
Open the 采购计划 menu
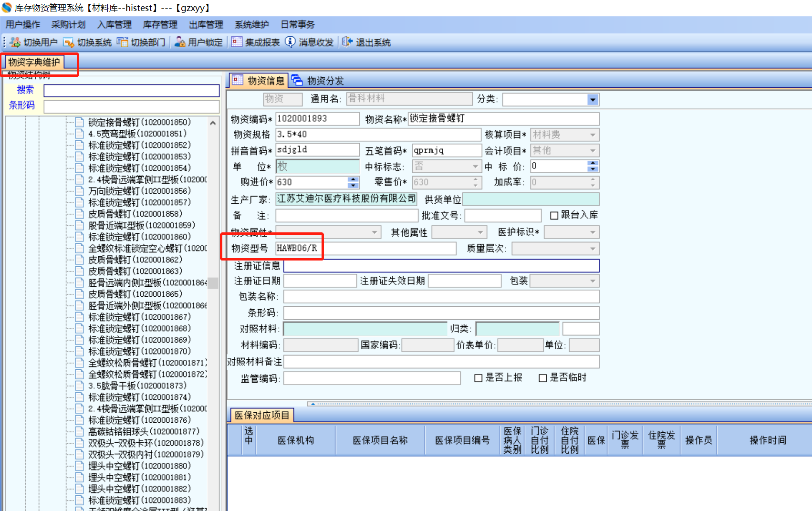click(x=69, y=25)
